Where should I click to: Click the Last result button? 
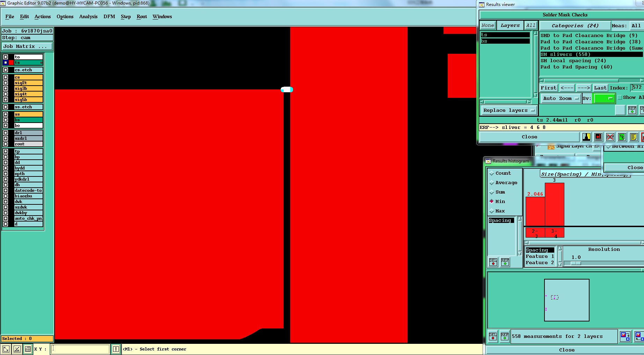[x=600, y=88]
